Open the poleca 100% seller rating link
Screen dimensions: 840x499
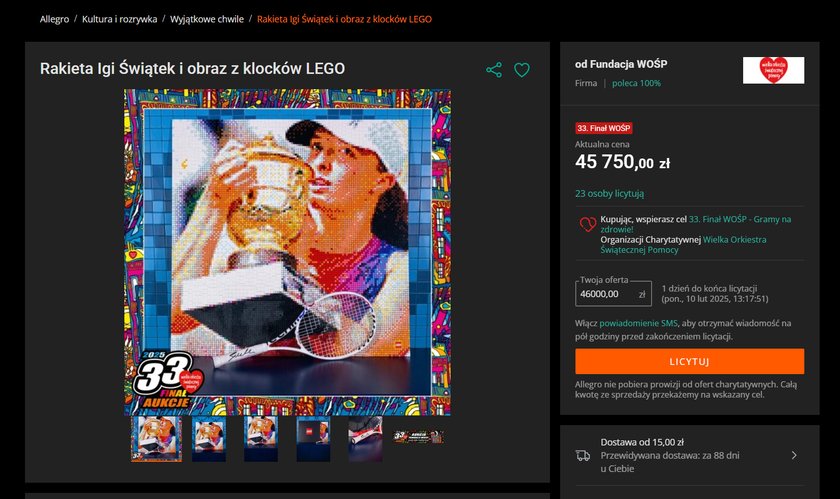pyautogui.click(x=636, y=83)
